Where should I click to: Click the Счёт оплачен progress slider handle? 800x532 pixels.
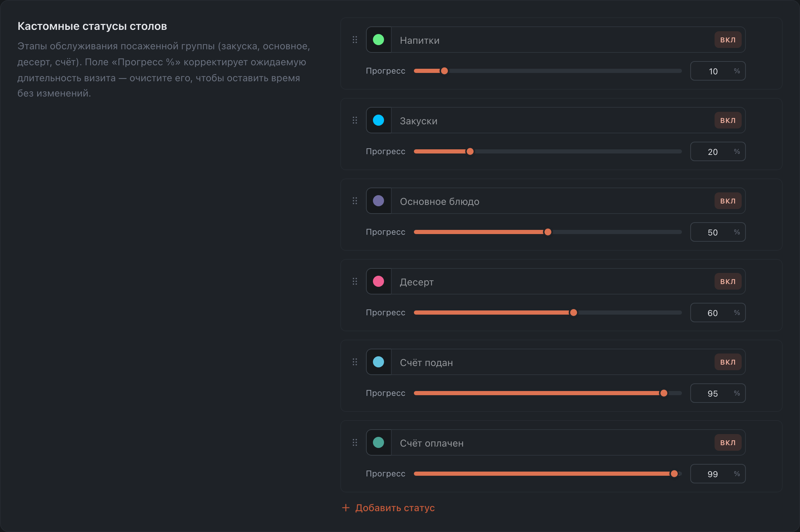coord(674,474)
